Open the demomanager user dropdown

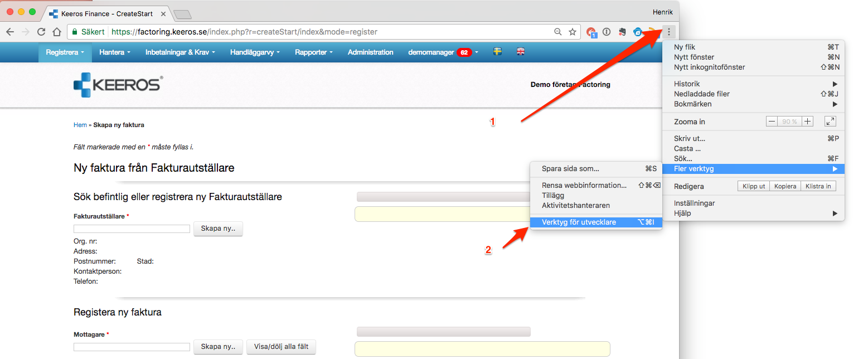[443, 52]
